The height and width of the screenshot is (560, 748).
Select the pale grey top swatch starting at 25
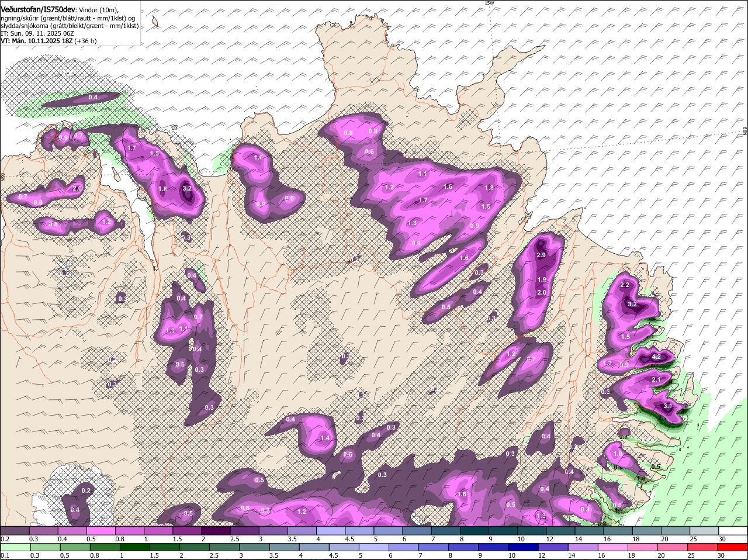pyautogui.click(x=704, y=531)
